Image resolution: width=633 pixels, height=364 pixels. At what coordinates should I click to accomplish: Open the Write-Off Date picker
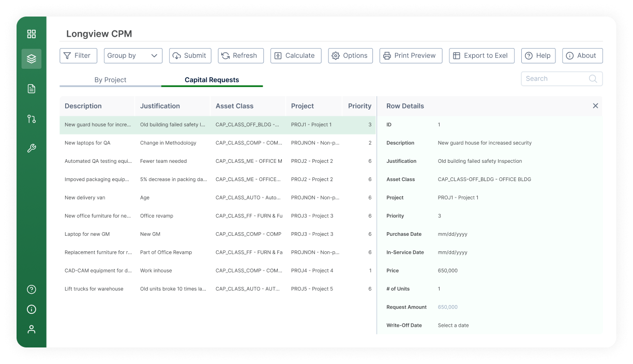[x=453, y=325]
